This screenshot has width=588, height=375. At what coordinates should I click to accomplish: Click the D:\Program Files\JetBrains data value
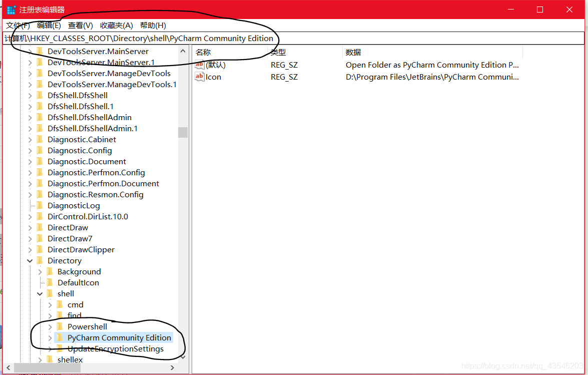pos(432,77)
